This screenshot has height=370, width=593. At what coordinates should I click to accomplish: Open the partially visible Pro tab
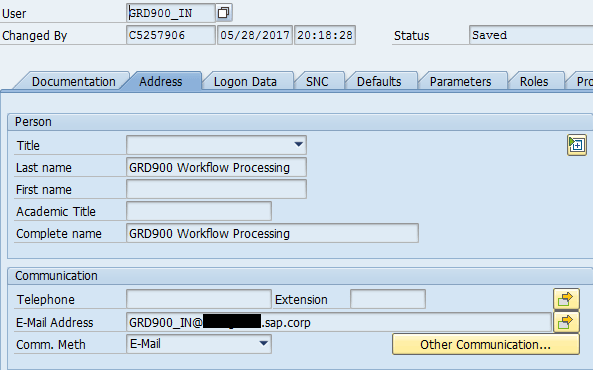[x=582, y=82]
